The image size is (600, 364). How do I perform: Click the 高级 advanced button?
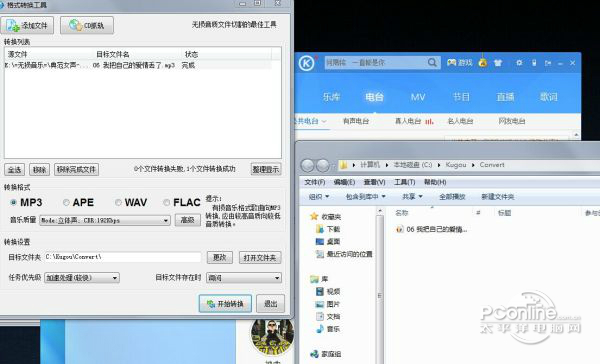[188, 220]
